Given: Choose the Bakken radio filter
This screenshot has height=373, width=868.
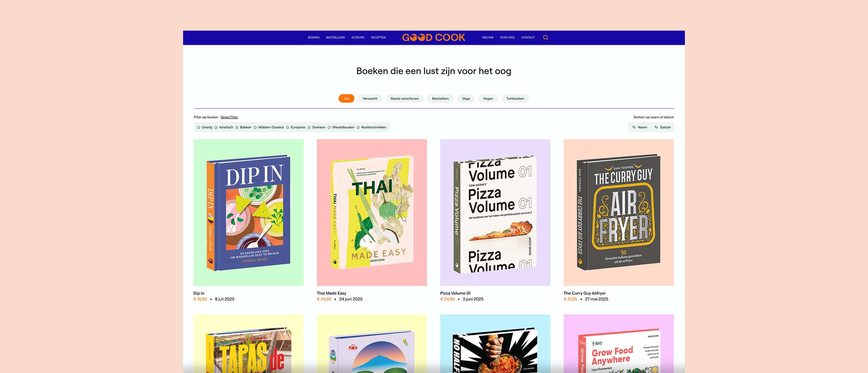Looking at the screenshot, I should [237, 127].
